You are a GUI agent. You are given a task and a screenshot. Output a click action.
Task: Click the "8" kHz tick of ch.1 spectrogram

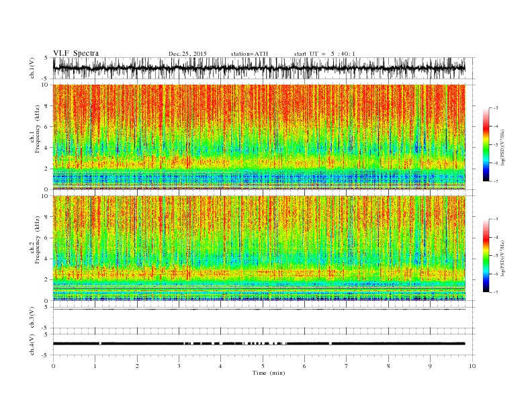[x=47, y=106]
